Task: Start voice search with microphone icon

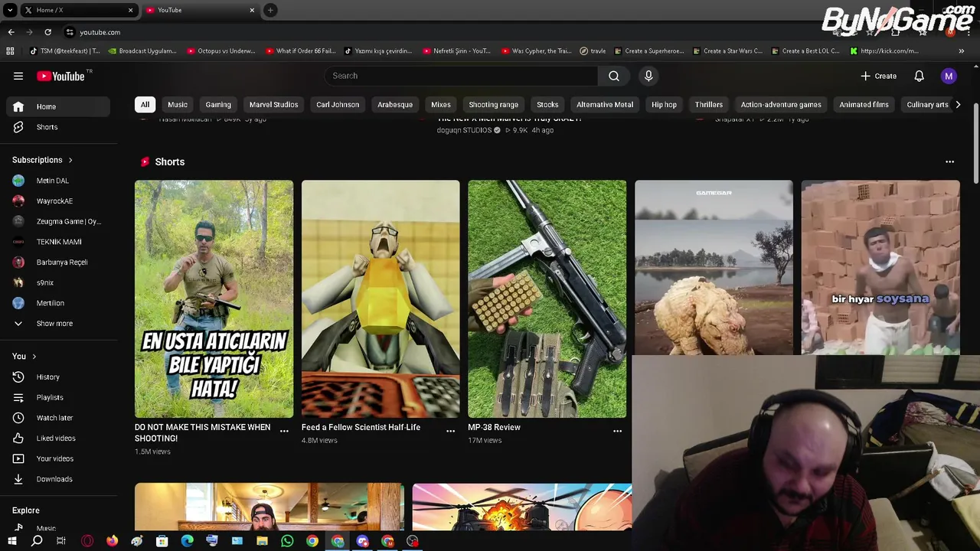Action: coord(648,76)
